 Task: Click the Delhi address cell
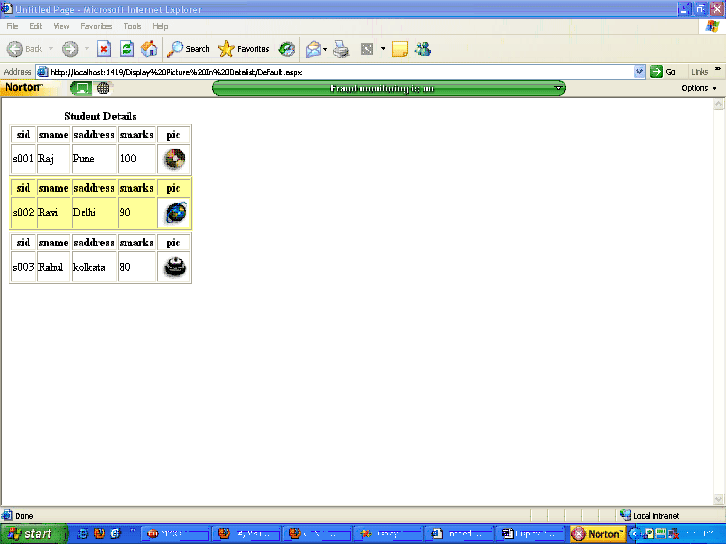click(94, 213)
